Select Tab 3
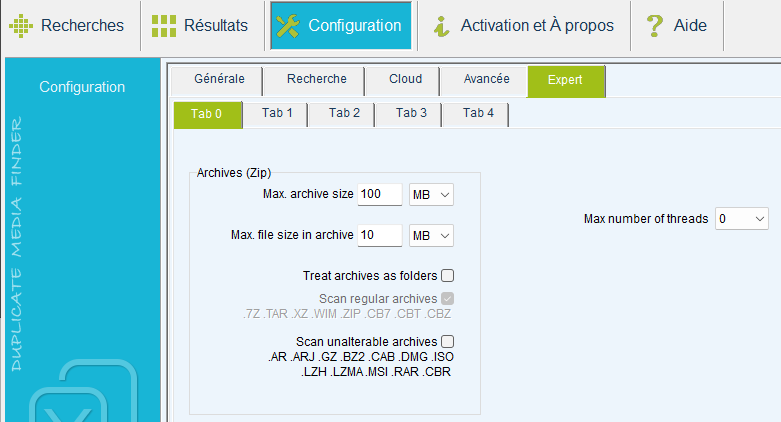Viewport: 781px width, 422px height. [x=410, y=114]
